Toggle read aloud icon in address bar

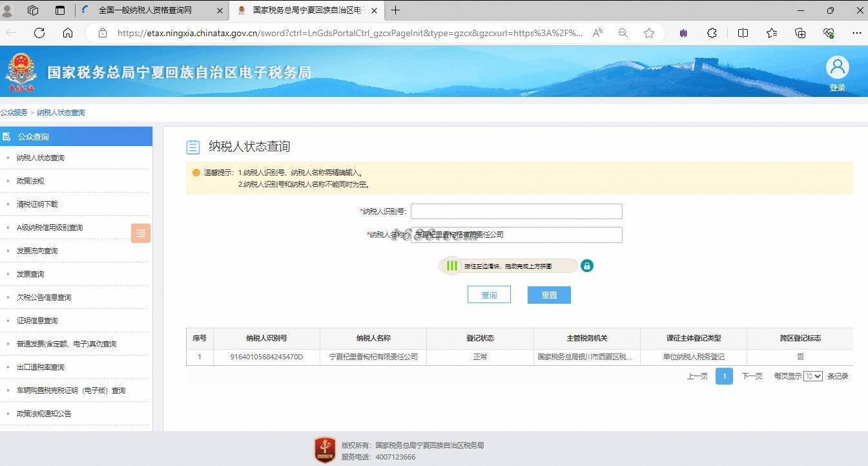pyautogui.click(x=598, y=33)
